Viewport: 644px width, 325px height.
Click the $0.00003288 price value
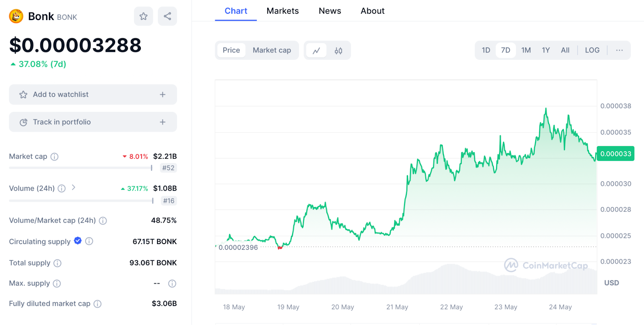(75, 45)
